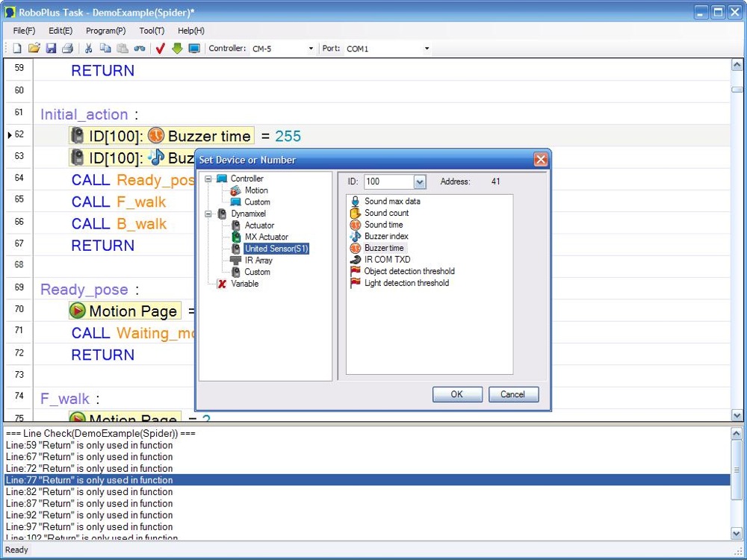Click the Buzzer time clock icon in list
Image resolution: width=747 pixels, height=560 pixels.
[x=355, y=248]
